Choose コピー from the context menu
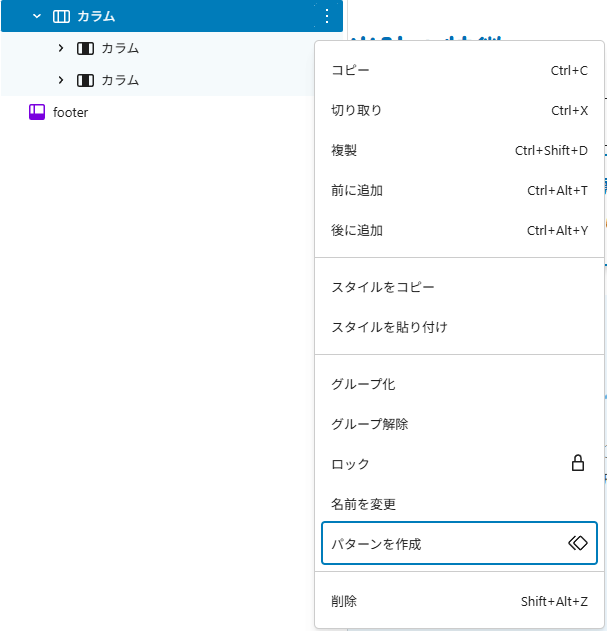The height and width of the screenshot is (631, 607). click(459, 70)
